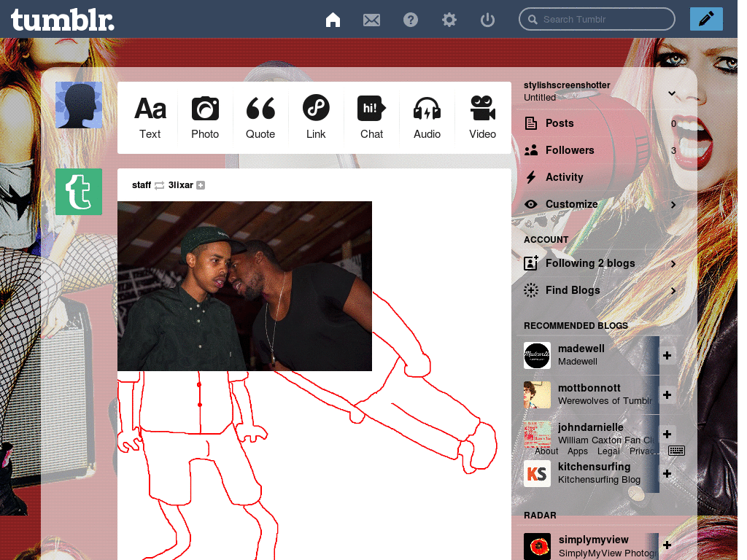Go to the Tumblr home dashboard icon
This screenshot has height=560, width=747.
(x=333, y=20)
